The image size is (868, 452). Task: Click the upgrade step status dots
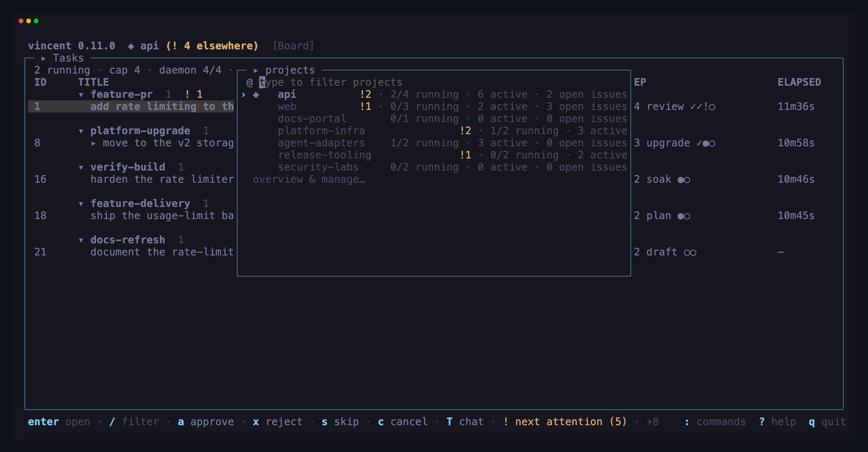[x=706, y=143]
